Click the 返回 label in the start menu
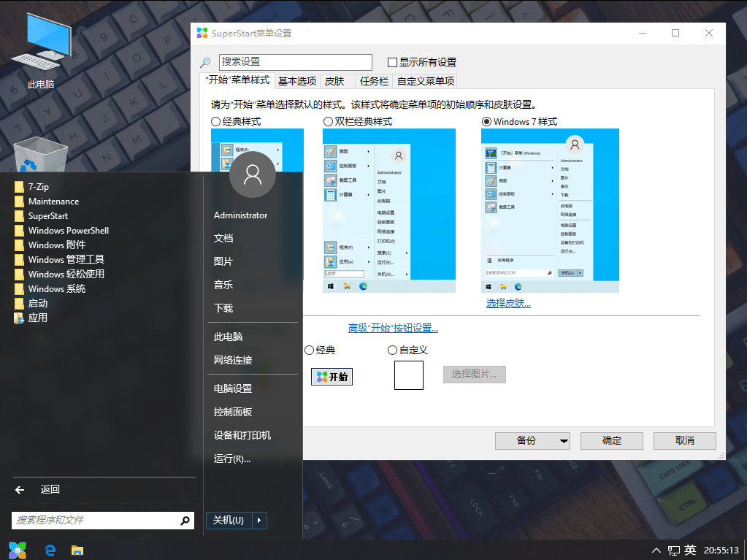 coord(50,489)
